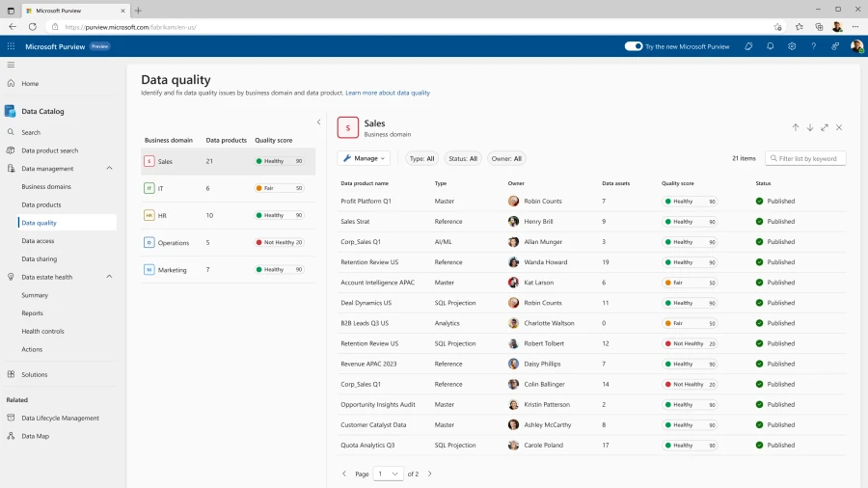The image size is (868, 488).
Task: Click the browser refresh button
Action: point(33,27)
